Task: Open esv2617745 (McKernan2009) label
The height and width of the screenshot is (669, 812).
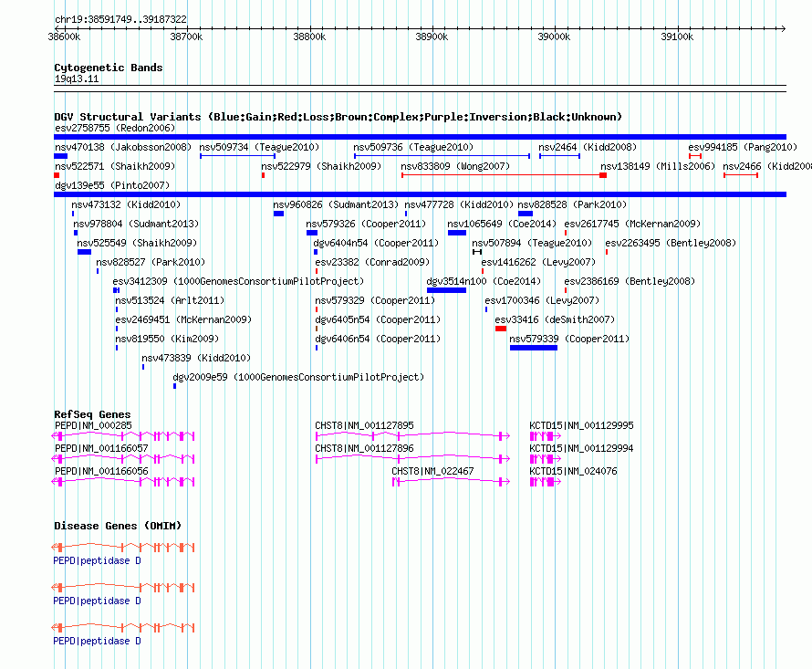Action: pyautogui.click(x=632, y=224)
